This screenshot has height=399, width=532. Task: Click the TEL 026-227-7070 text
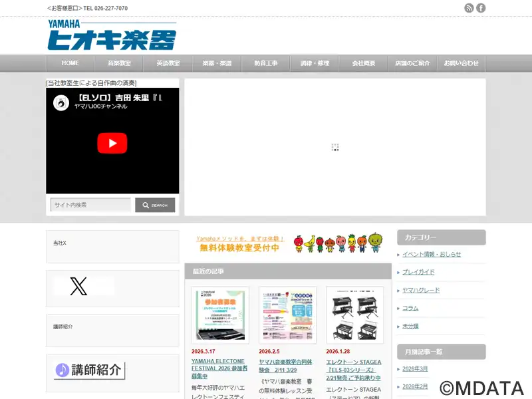[106, 8]
